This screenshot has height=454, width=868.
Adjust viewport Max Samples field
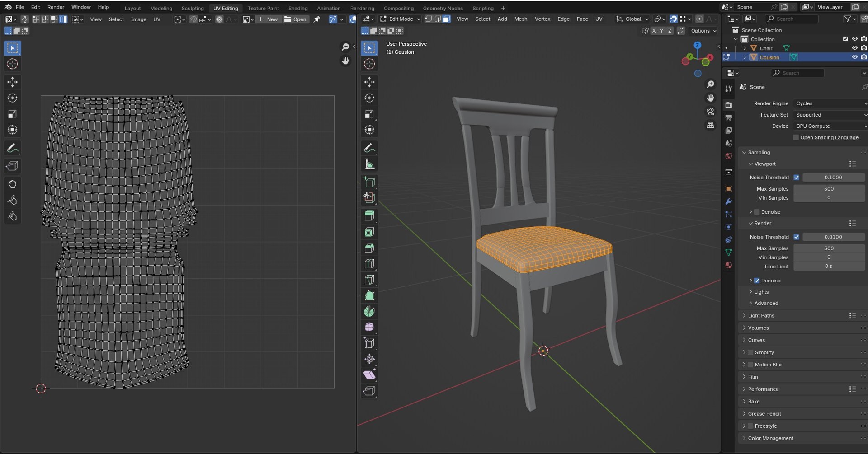(x=829, y=189)
